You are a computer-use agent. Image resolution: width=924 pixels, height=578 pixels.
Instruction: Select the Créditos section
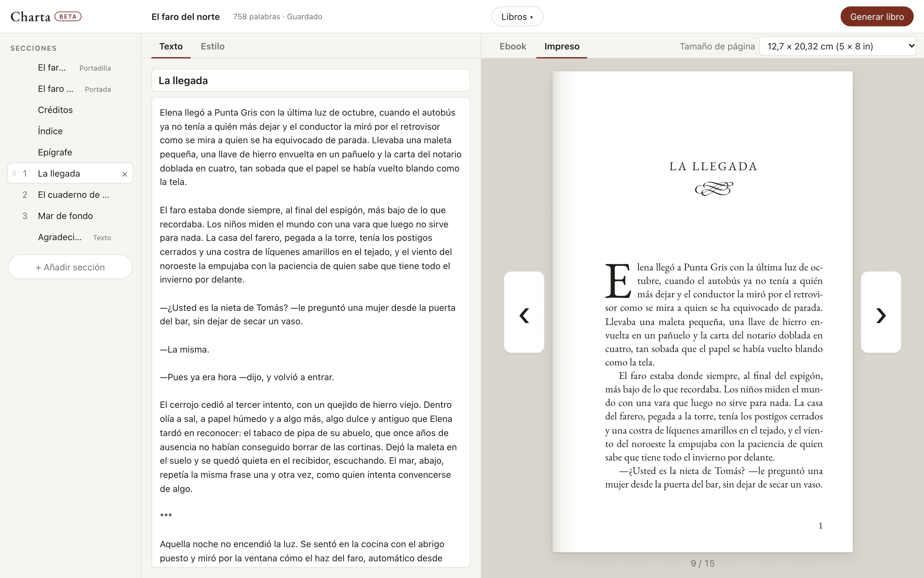point(70,110)
